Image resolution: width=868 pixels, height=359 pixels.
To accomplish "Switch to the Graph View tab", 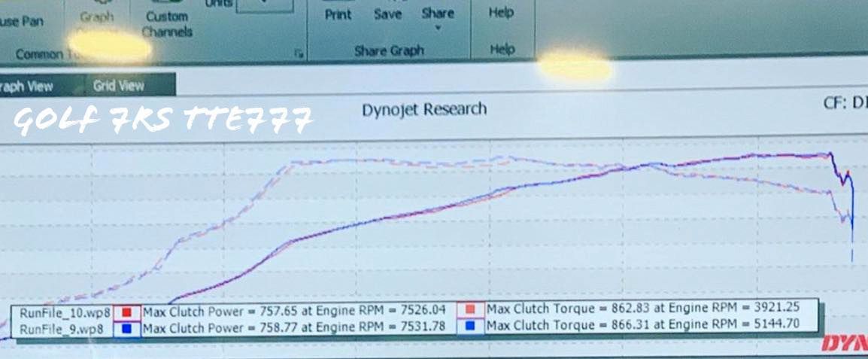I will (x=27, y=87).
